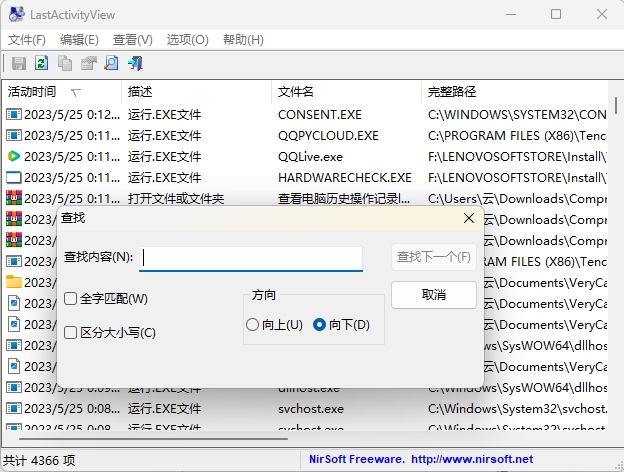Click the LastActivityView title bar app icon
Screen dimensions: 624x472
coord(17,15)
